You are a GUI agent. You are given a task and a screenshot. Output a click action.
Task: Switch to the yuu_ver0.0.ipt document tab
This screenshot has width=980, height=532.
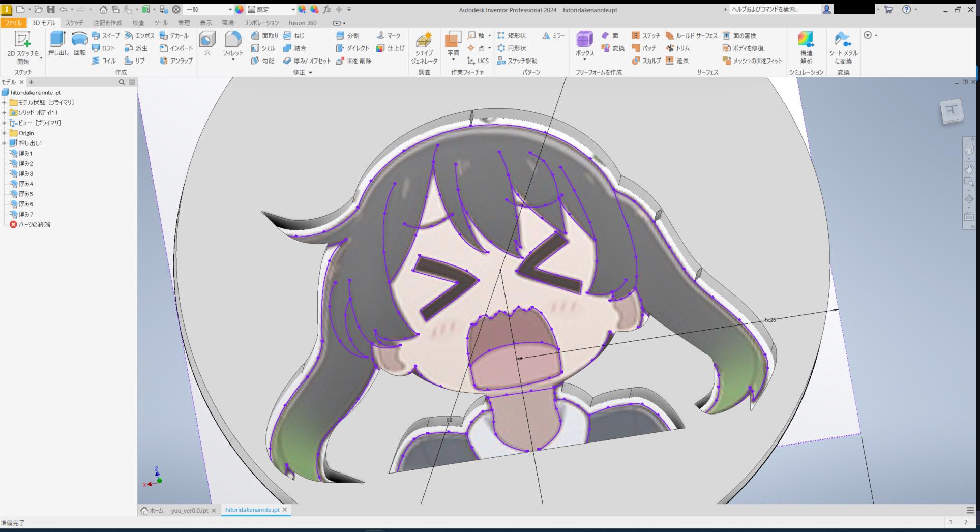pyautogui.click(x=189, y=510)
